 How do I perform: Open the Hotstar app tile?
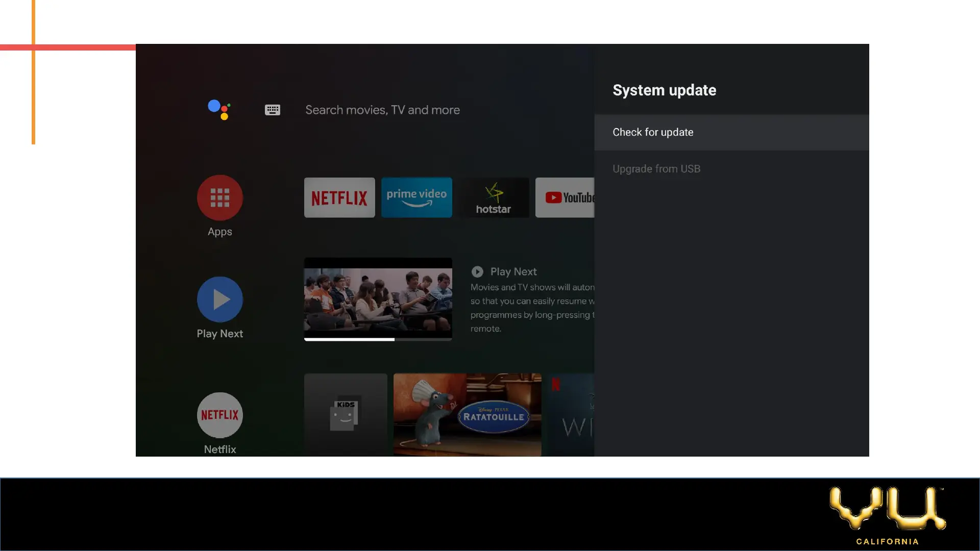tap(494, 197)
